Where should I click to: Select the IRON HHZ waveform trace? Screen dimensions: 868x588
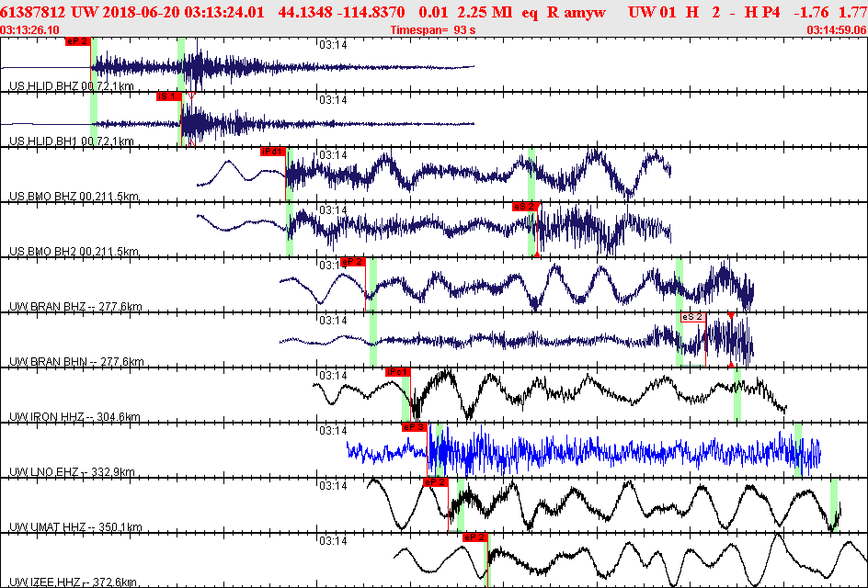click(x=550, y=394)
